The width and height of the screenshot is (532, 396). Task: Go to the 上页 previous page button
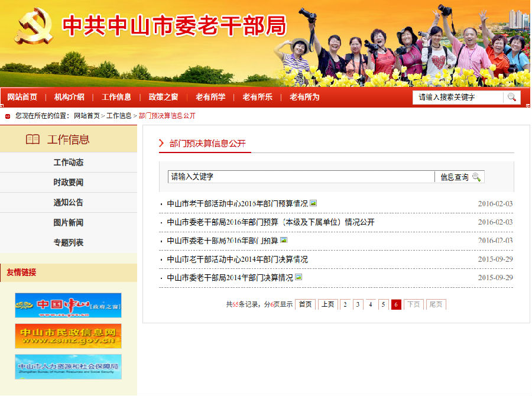coord(327,304)
